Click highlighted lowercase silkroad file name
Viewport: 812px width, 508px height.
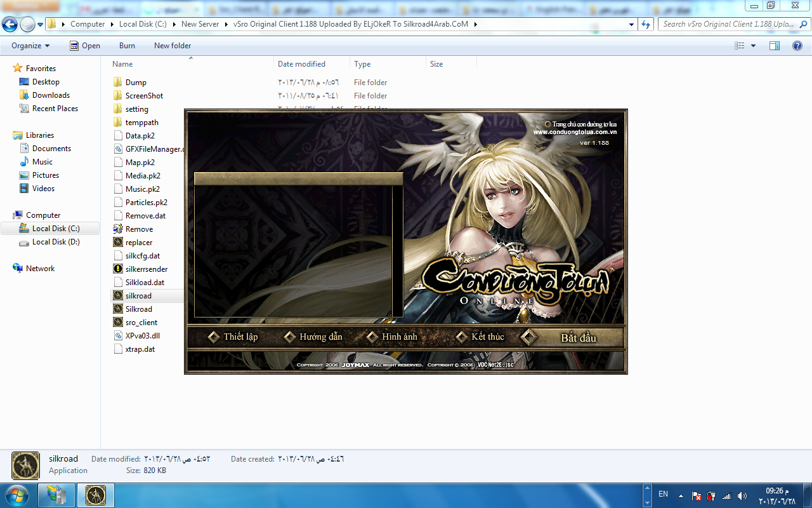138,296
